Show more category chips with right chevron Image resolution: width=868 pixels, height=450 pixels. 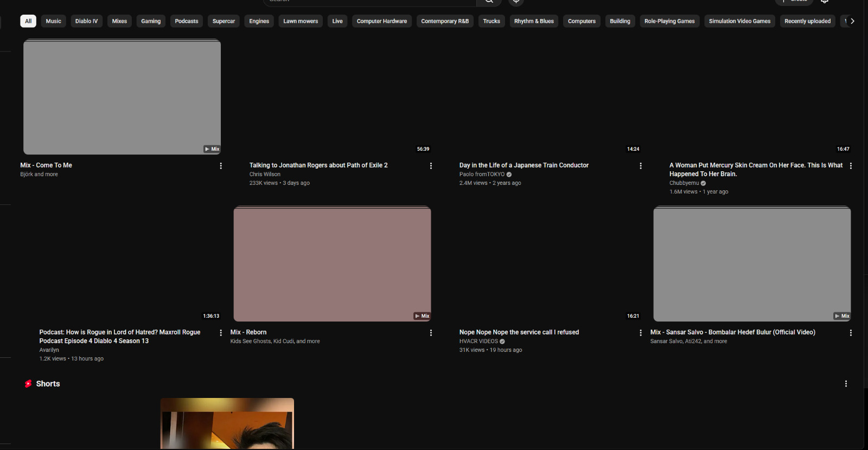[x=852, y=21]
